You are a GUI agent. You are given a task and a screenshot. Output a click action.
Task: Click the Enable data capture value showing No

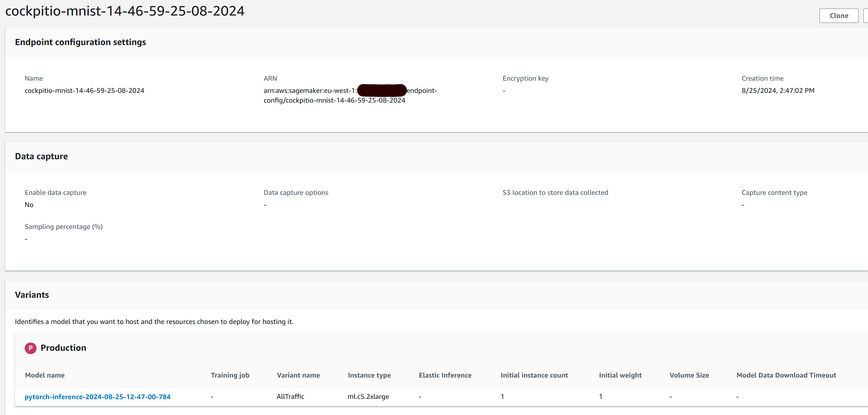point(29,205)
